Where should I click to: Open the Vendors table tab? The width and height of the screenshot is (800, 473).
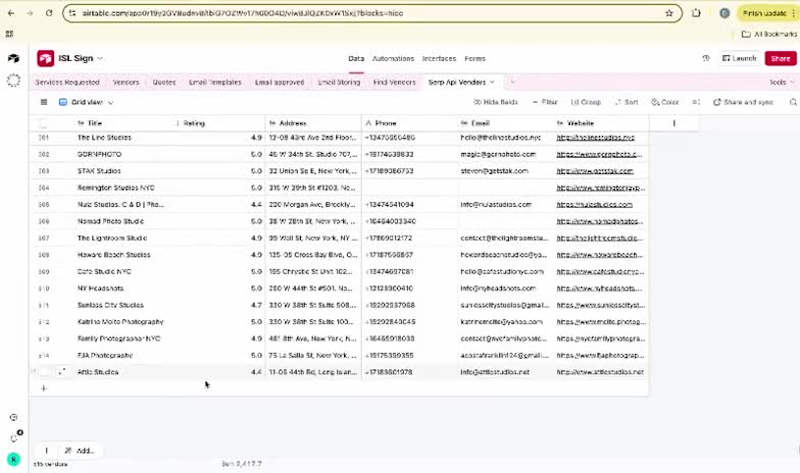126,82
